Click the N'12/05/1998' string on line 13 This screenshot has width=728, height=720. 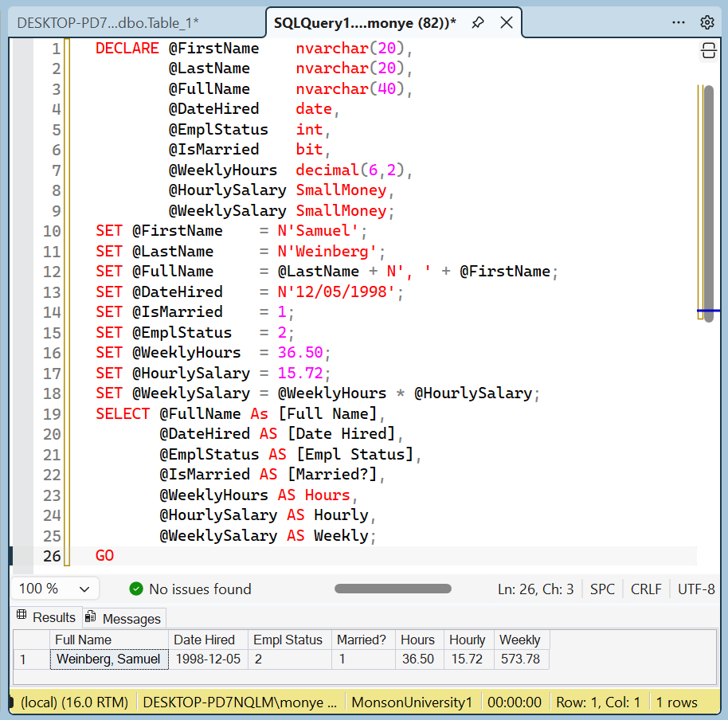click(336, 292)
